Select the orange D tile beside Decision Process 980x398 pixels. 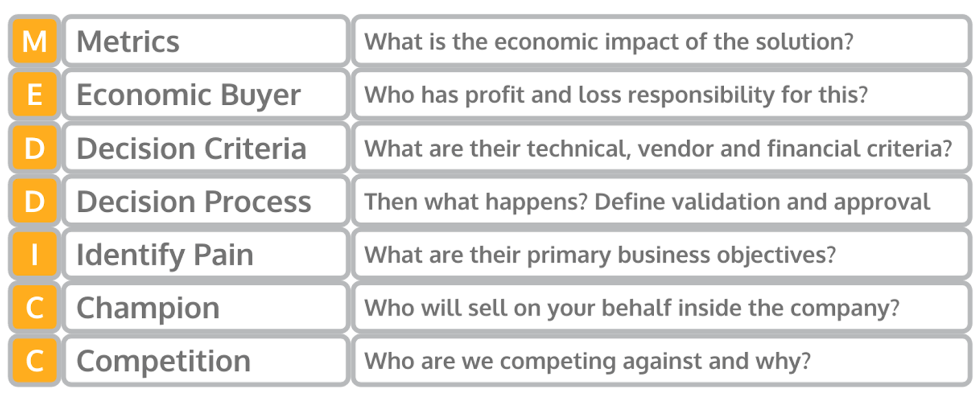coord(34,201)
